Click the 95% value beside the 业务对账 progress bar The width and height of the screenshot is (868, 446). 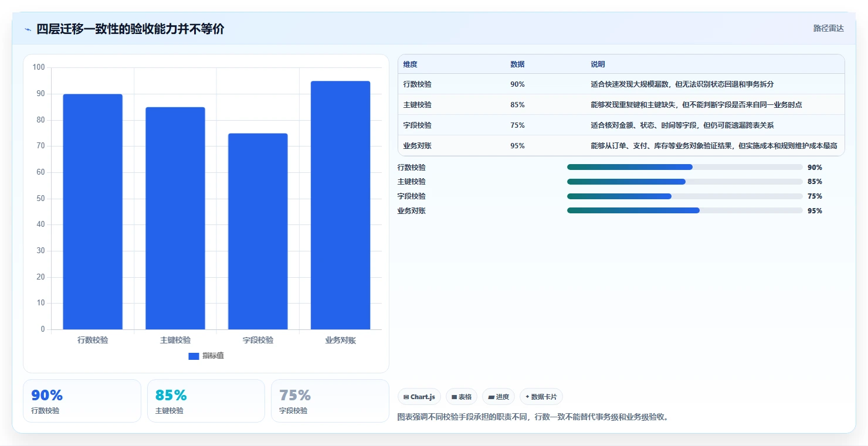click(815, 211)
